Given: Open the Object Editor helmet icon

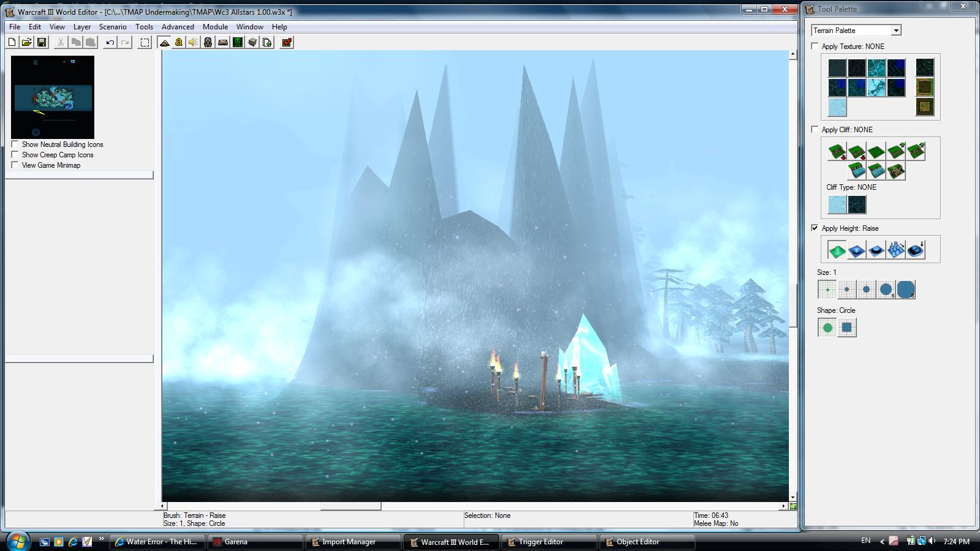Looking at the screenshot, I should click(208, 42).
